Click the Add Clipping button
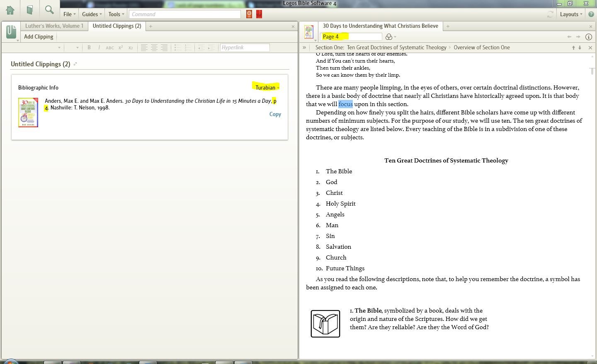 coord(39,36)
